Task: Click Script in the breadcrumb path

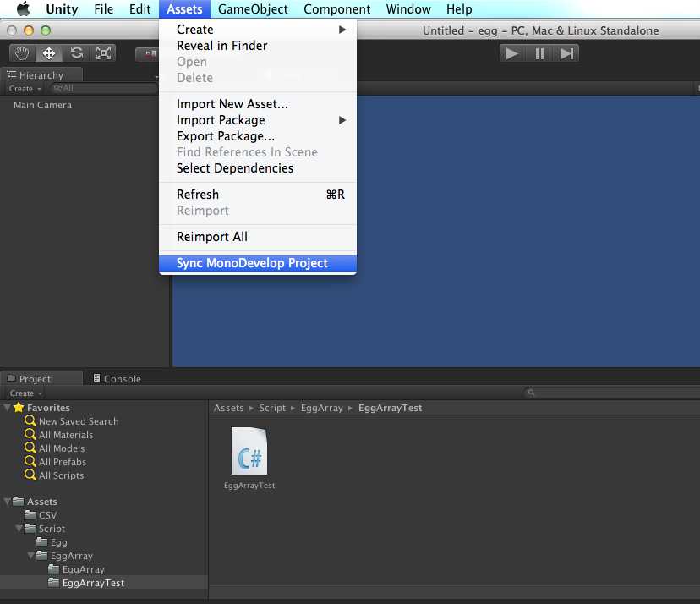Action: click(272, 408)
